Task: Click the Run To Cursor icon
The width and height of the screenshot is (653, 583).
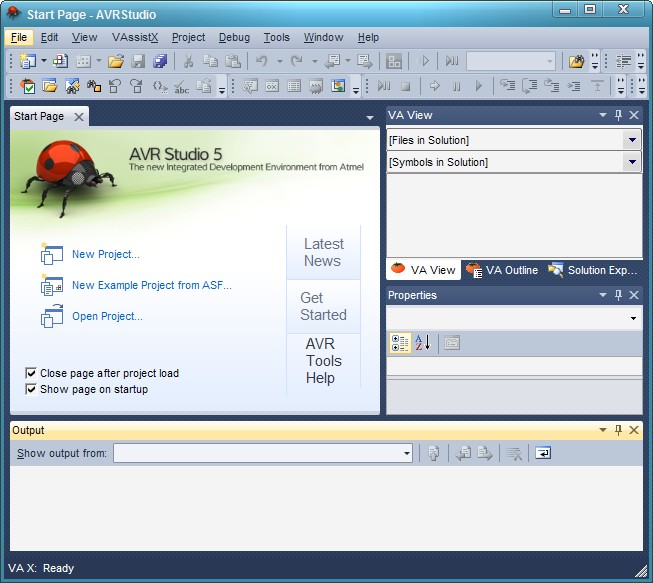Action: [574, 86]
